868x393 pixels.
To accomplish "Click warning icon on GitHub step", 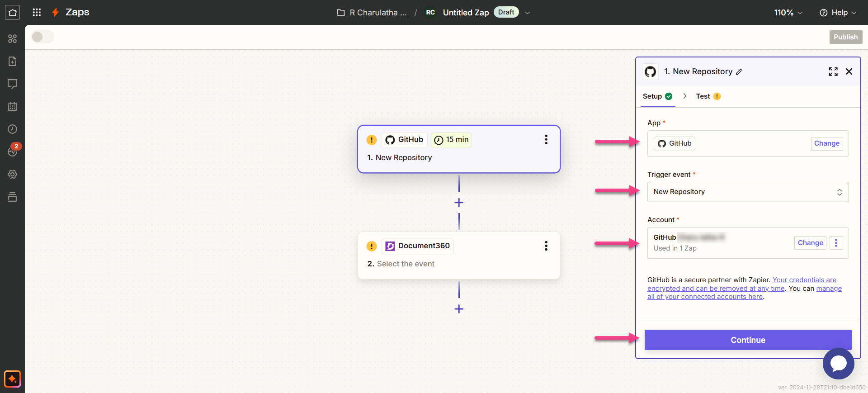I will 372,140.
